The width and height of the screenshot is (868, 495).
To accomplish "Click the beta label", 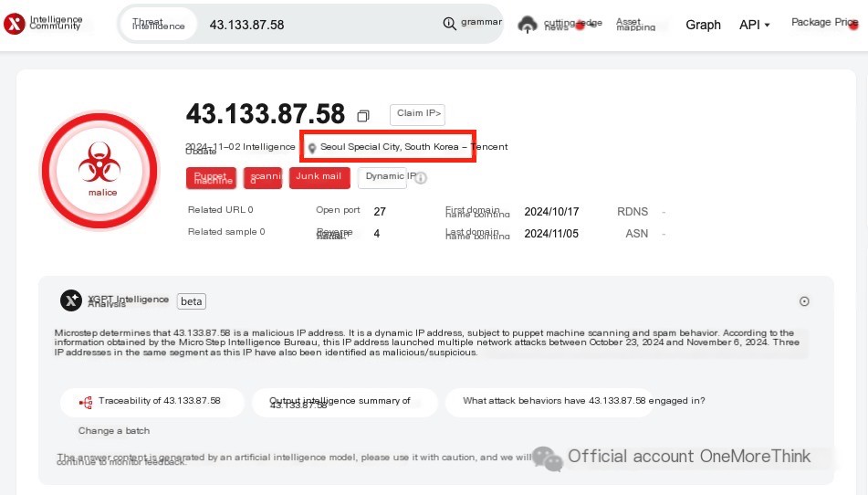I will (x=191, y=301).
